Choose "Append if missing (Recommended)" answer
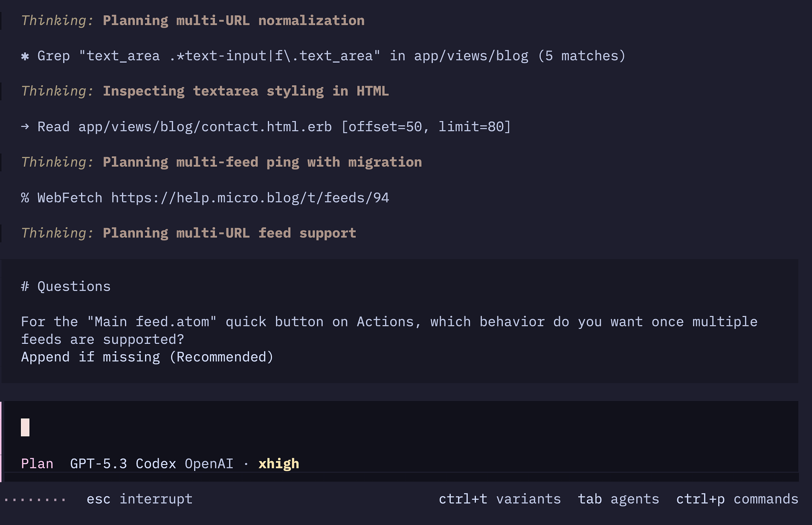 147,357
